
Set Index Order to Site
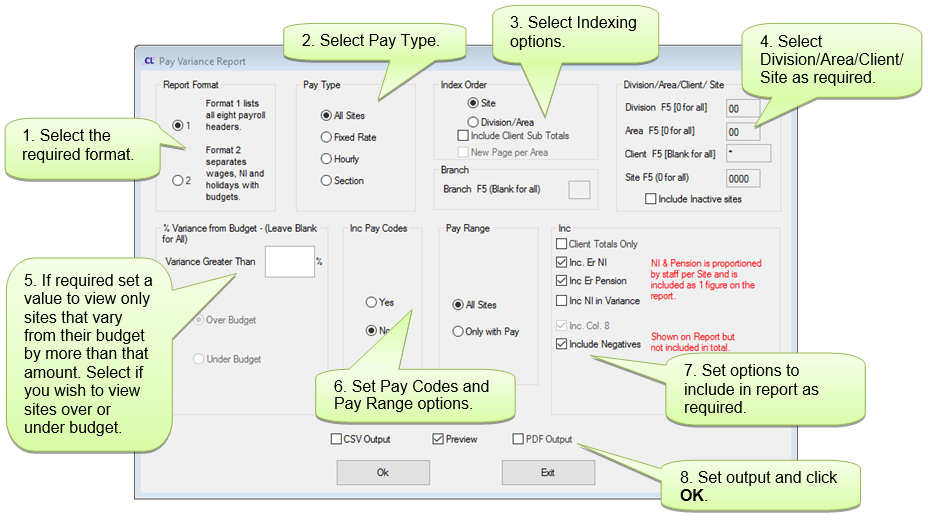click(473, 103)
